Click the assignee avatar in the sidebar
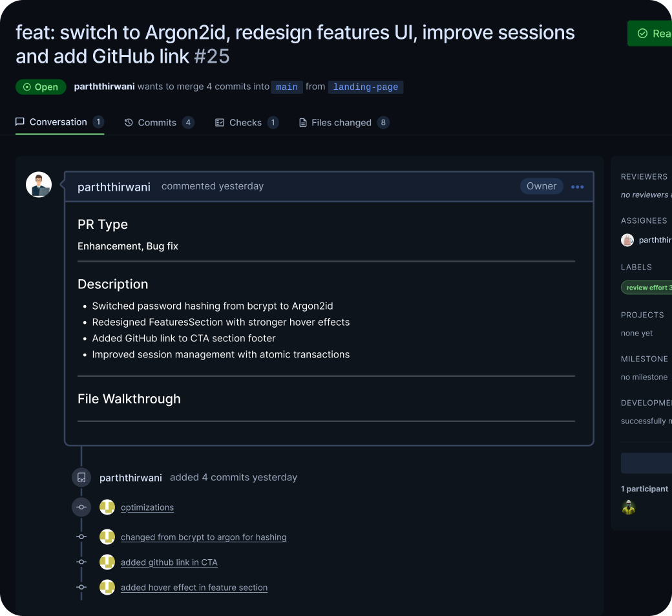Image resolution: width=672 pixels, height=616 pixels. click(627, 240)
